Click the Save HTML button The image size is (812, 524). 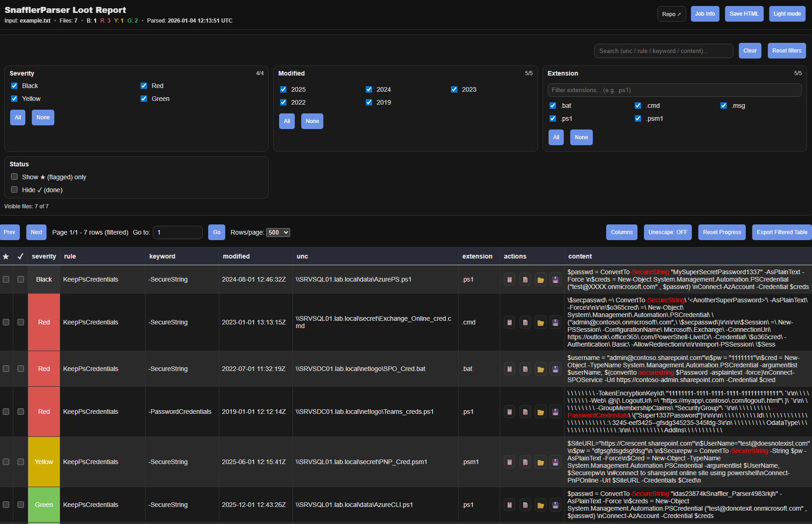click(x=744, y=14)
